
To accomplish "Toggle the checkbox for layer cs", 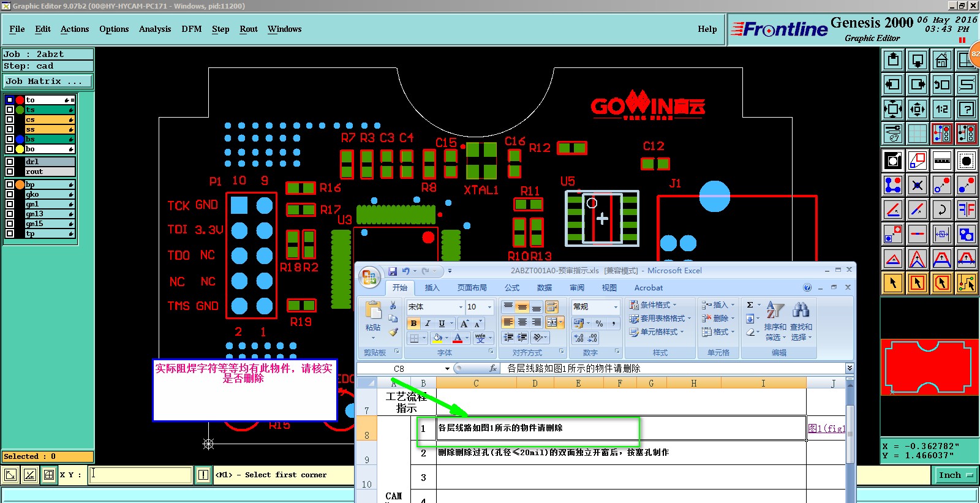I will (10, 119).
